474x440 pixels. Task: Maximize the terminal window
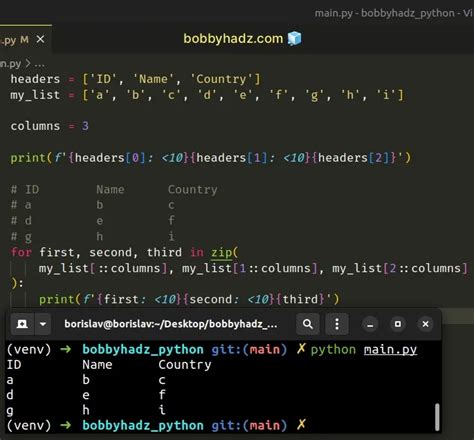pos(398,324)
